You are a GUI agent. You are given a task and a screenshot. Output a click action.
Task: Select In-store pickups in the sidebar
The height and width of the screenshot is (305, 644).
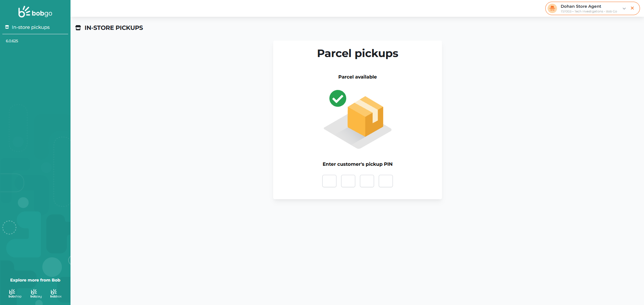(x=31, y=27)
